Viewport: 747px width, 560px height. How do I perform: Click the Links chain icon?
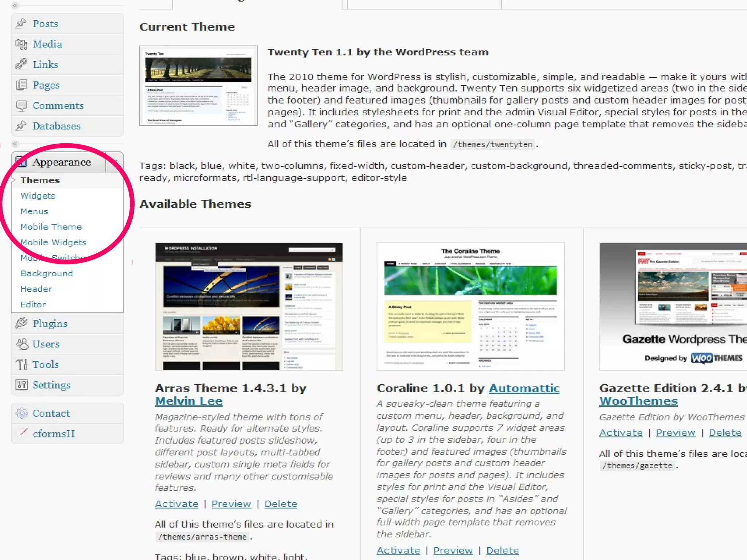pyautogui.click(x=21, y=64)
